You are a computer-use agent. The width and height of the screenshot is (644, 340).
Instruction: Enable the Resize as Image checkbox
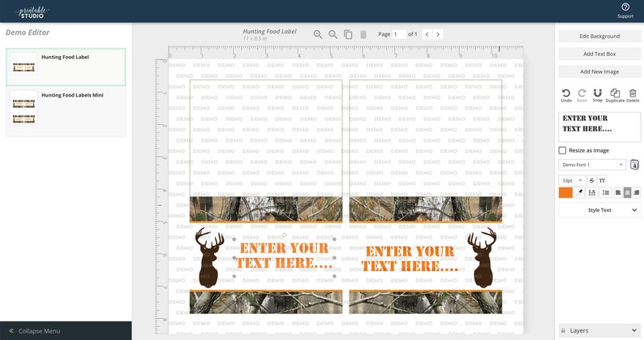coord(562,150)
